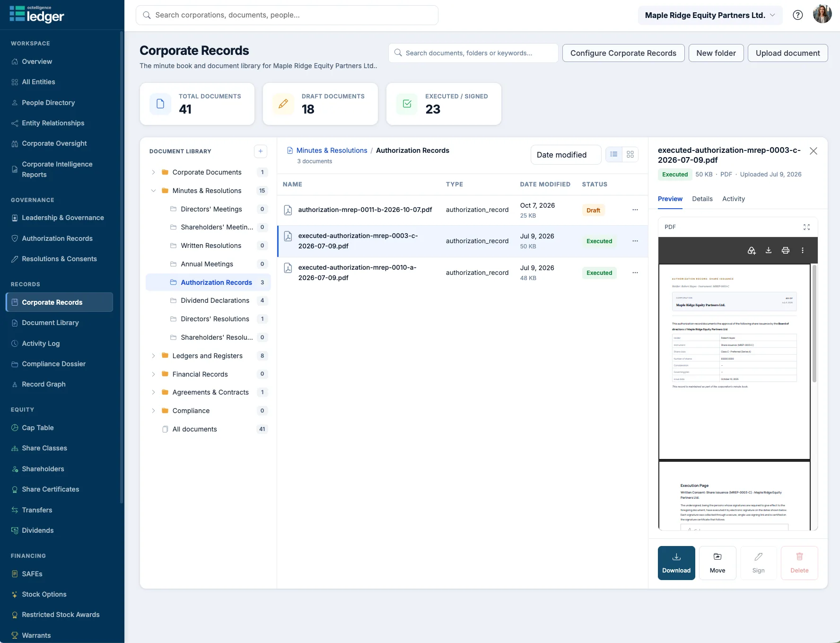
Task: Click the New folder button
Action: [716, 53]
